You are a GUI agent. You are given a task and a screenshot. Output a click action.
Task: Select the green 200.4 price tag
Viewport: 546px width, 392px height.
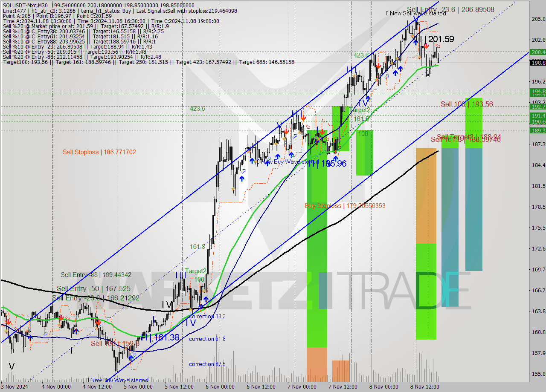pyautogui.click(x=537, y=52)
